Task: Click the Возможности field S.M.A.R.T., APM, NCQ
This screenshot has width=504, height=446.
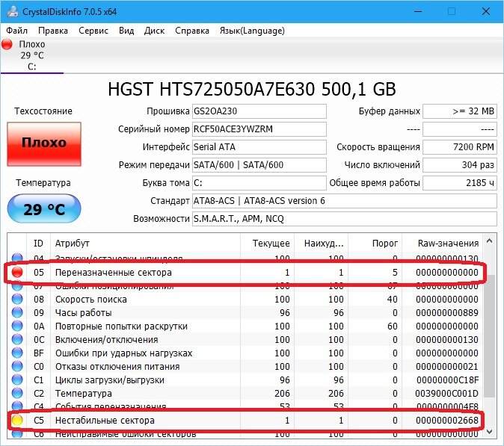Action: click(x=345, y=219)
